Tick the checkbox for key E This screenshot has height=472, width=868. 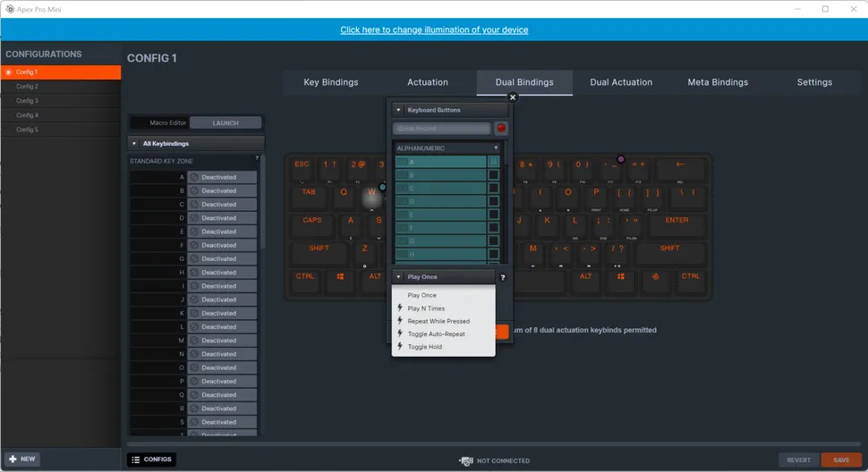coord(493,215)
